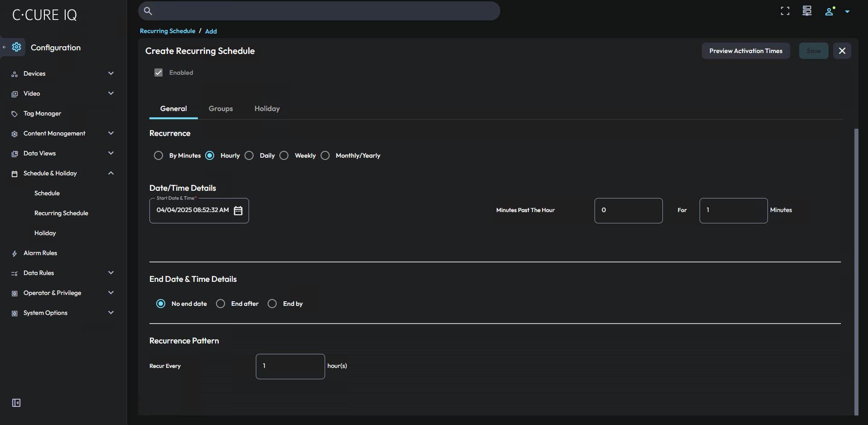Enable the Enabled checkbox
Screen dimensions: 868x425
158,72
